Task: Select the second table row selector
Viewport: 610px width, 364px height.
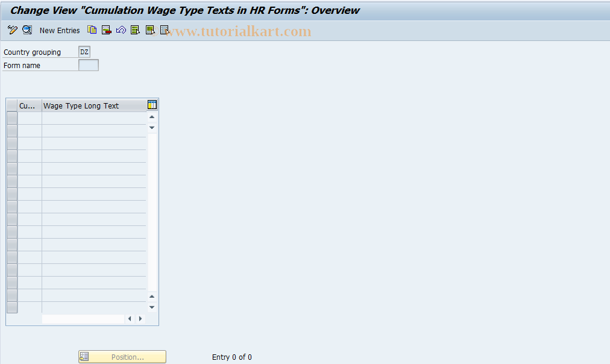Action: 12,131
